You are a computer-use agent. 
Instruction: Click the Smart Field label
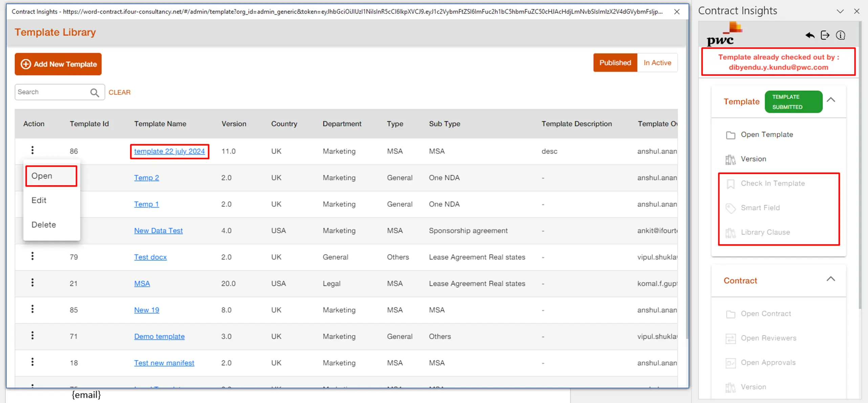(x=760, y=208)
